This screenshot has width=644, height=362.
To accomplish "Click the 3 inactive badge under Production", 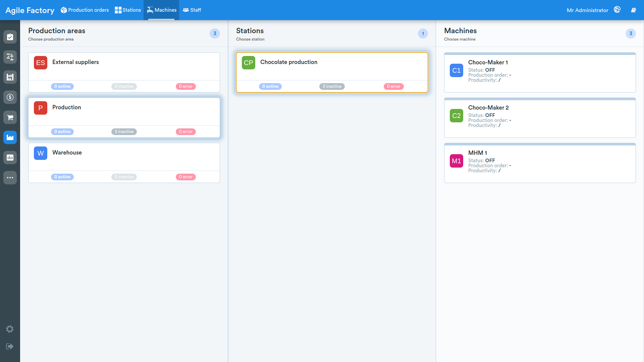I will pyautogui.click(x=124, y=132).
